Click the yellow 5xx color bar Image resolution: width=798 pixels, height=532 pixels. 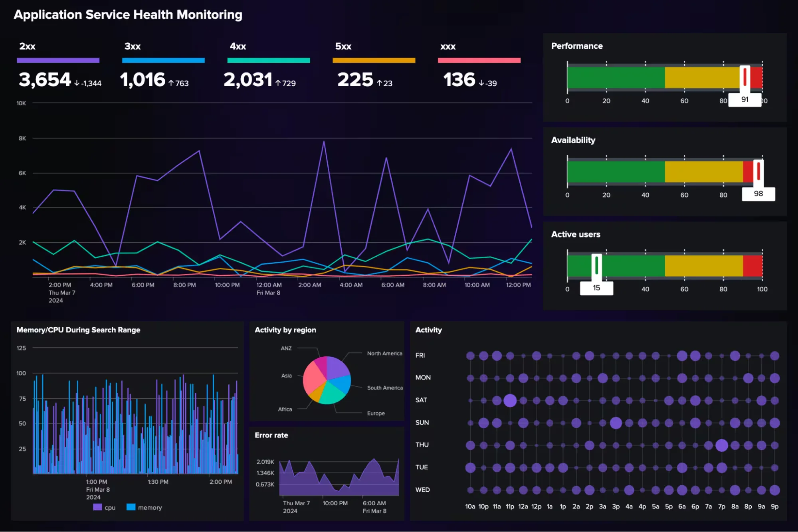coord(373,60)
